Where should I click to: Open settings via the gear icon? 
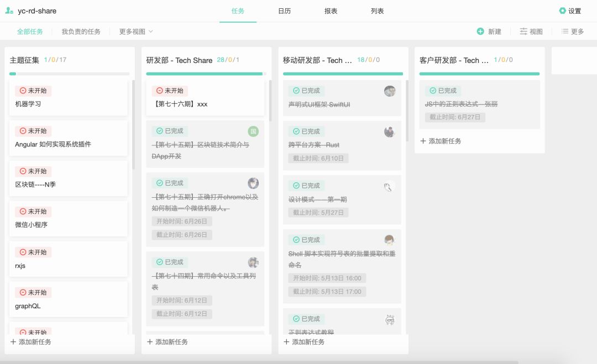[x=562, y=10]
